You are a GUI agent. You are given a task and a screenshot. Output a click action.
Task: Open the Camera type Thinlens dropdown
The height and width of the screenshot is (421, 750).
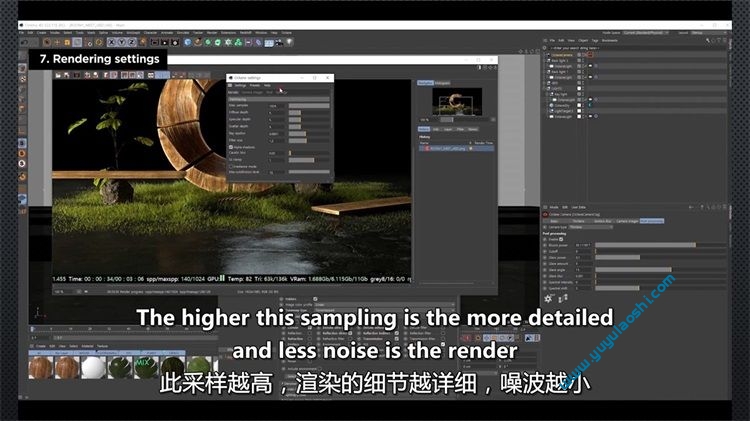pos(591,227)
